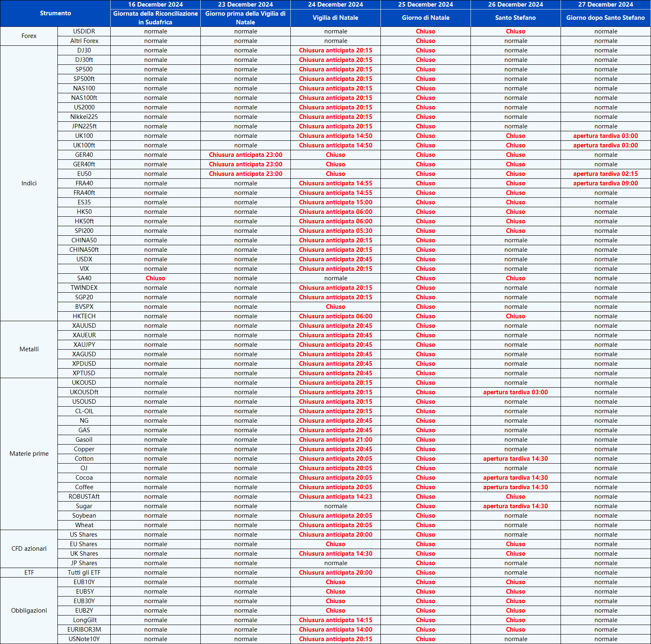
Task: Click FRA40's apertura tardiva 09:00 cell
Action: pos(605,183)
